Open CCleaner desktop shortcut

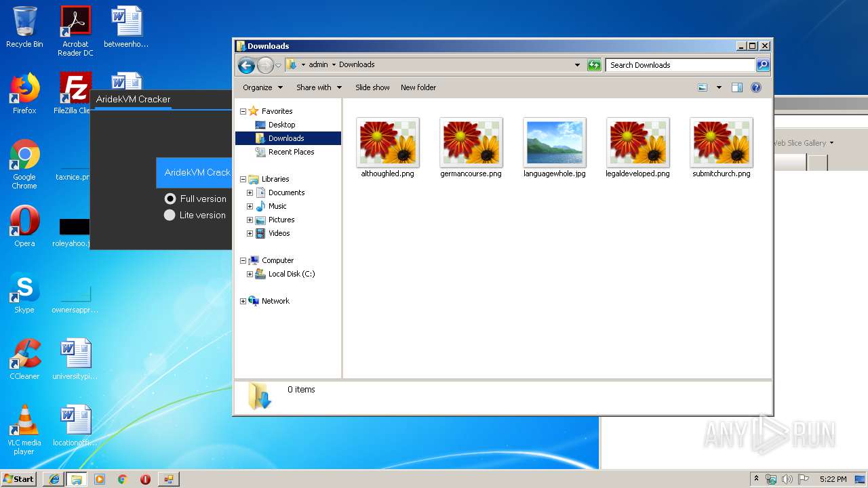[x=24, y=359]
